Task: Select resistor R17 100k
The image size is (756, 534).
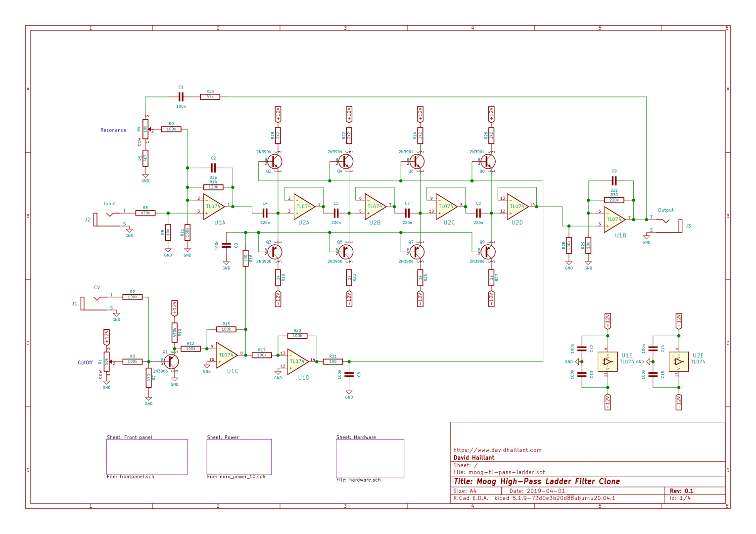Action: coord(262,355)
